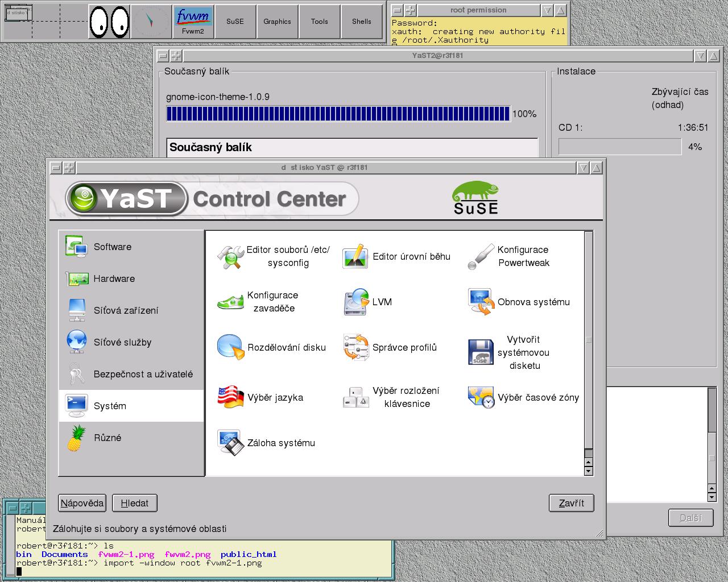Open the LVM module icon

point(356,302)
